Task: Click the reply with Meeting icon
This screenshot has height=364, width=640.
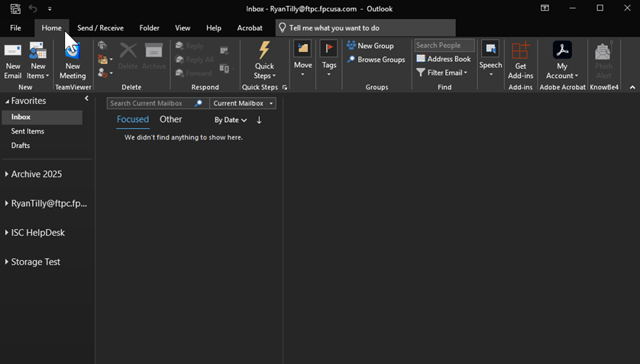Action: pyautogui.click(x=225, y=50)
